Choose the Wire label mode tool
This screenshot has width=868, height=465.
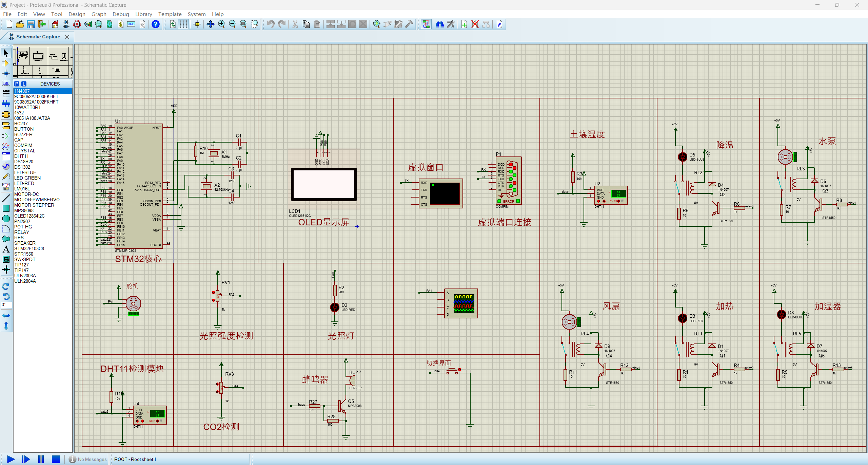point(6,83)
